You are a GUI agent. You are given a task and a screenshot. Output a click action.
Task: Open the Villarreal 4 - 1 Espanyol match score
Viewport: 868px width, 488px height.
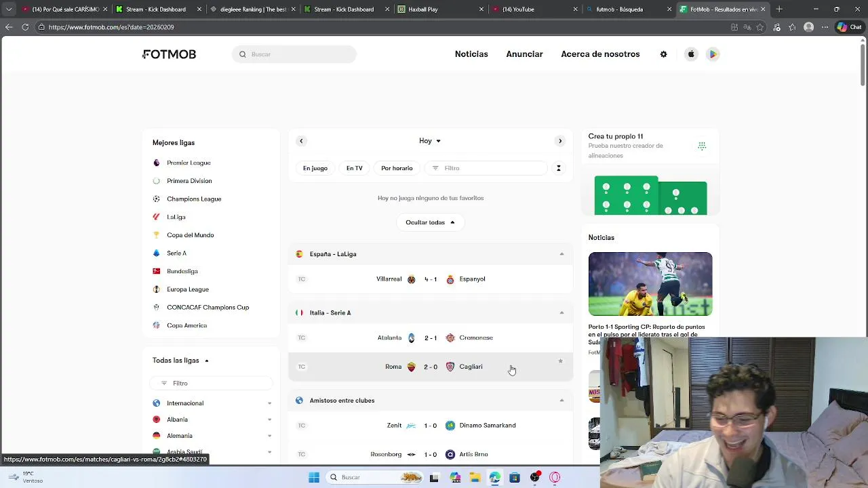click(x=431, y=279)
